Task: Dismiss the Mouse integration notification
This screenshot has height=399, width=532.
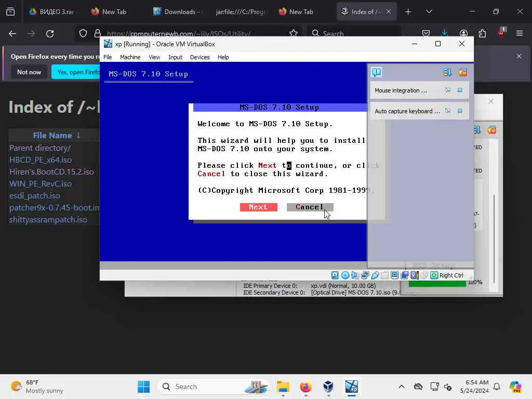Action: (460, 90)
